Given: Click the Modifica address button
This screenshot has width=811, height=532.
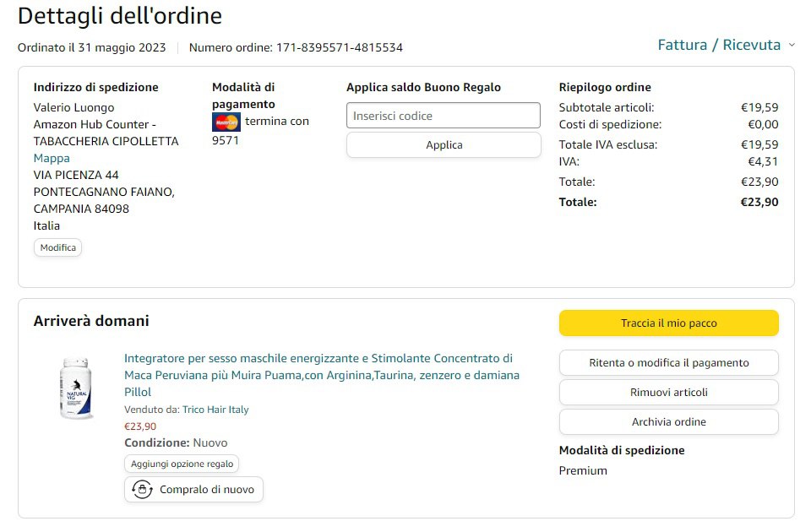Looking at the screenshot, I should pyautogui.click(x=58, y=247).
